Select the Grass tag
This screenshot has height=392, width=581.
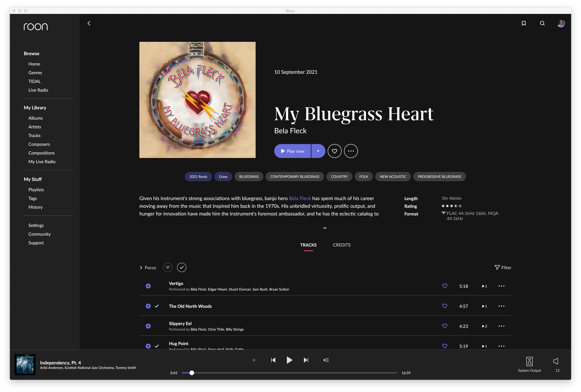(x=223, y=176)
